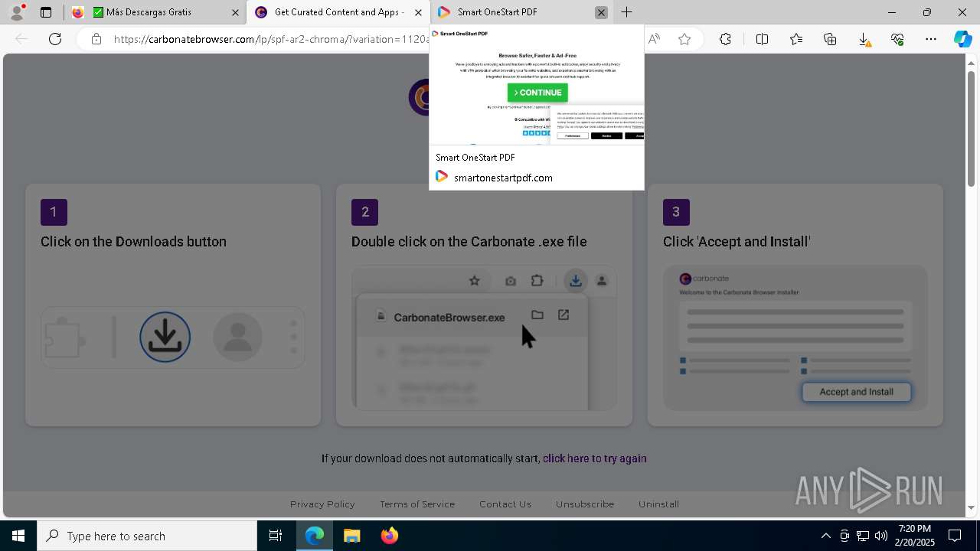Open the Privacy Policy link
Screen dimensions: 980x551
point(322,504)
